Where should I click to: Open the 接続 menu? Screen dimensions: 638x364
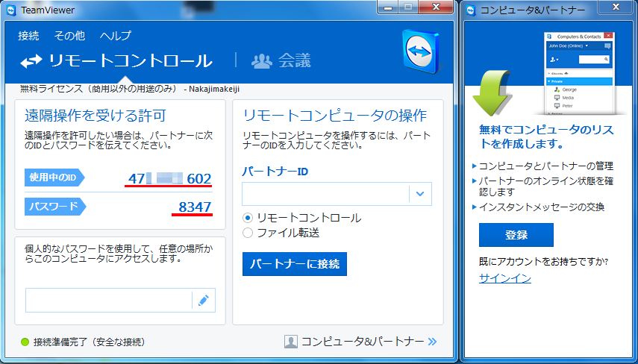(x=28, y=36)
